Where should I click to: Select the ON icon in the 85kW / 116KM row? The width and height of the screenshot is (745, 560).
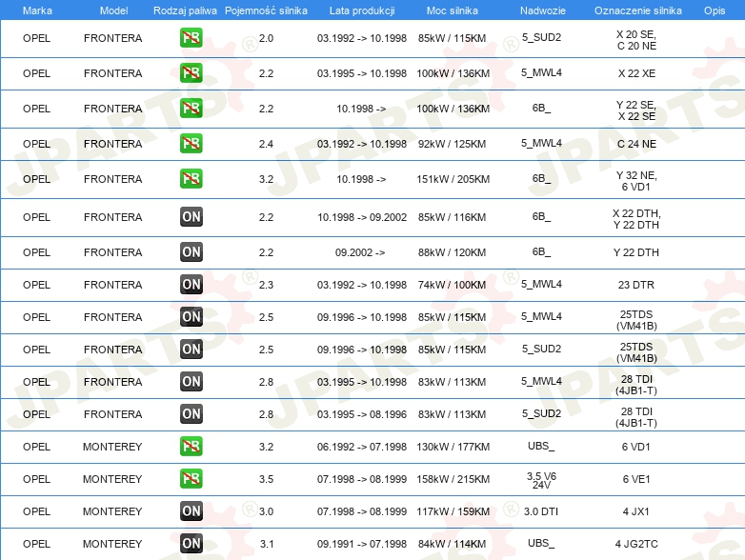coord(191,217)
